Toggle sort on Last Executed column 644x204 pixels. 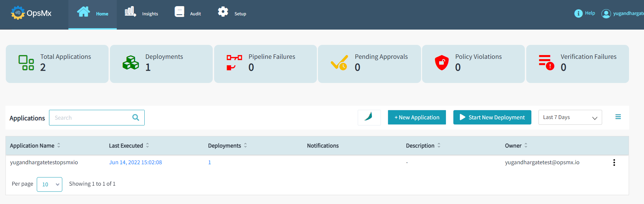coord(147,145)
